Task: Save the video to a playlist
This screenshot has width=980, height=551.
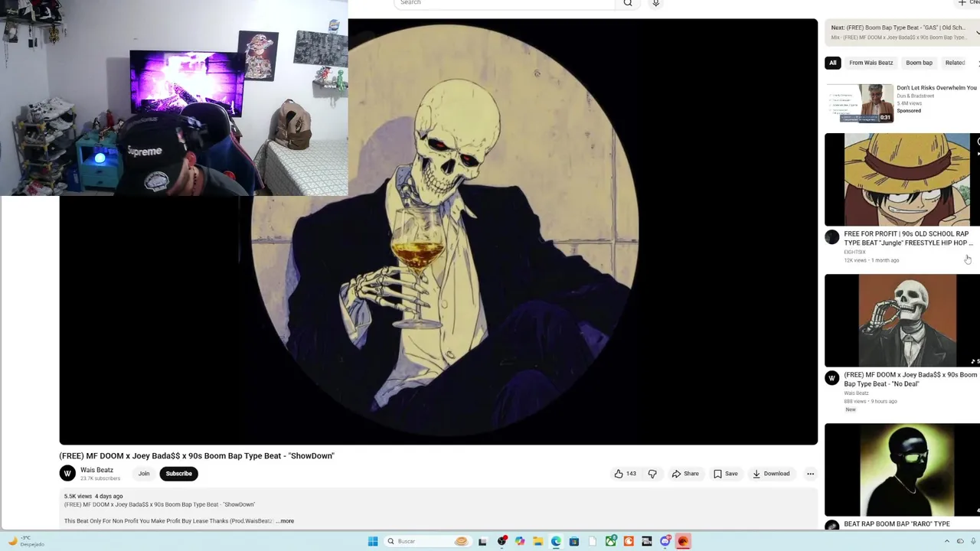Action: pos(726,474)
